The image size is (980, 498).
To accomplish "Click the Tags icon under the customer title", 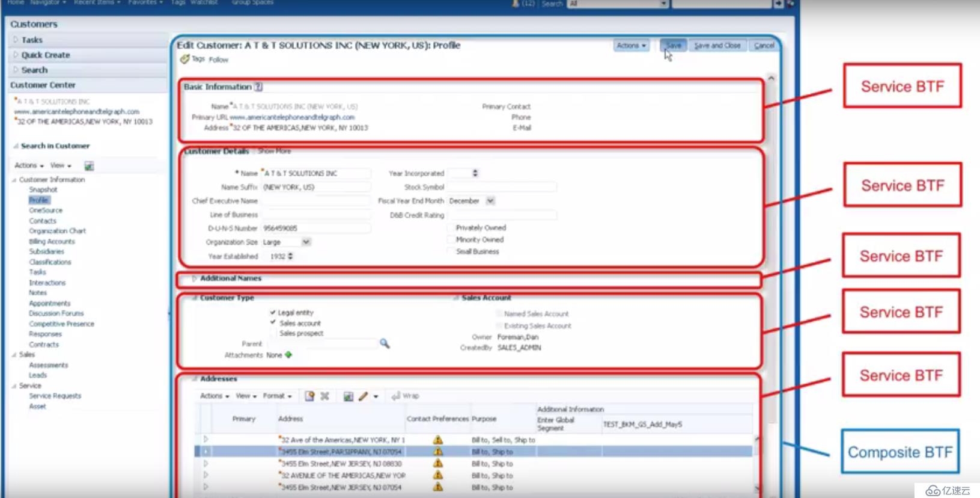I will 184,59.
